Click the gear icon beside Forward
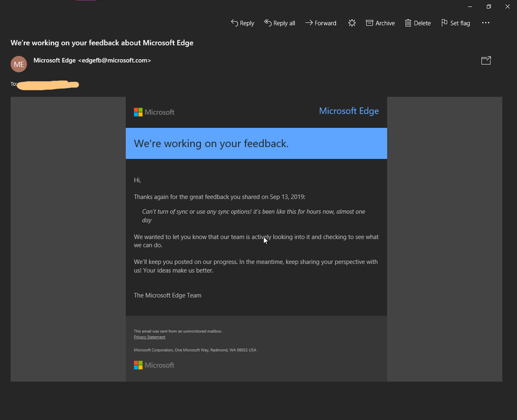The image size is (517, 420). point(352,23)
